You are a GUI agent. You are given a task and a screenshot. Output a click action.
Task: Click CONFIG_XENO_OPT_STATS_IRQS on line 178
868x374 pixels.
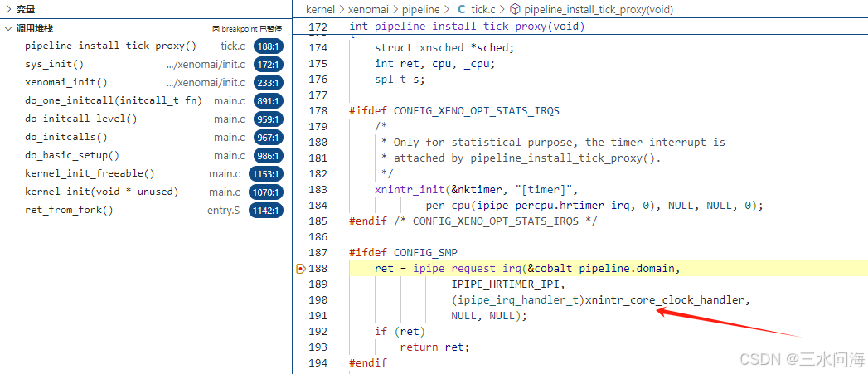tap(477, 111)
